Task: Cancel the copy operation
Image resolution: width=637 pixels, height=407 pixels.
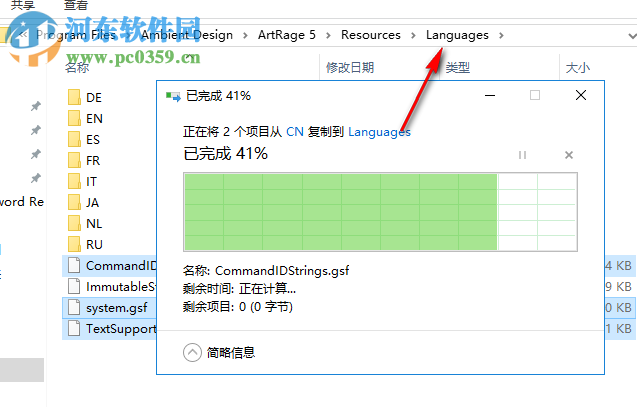Action: [569, 155]
